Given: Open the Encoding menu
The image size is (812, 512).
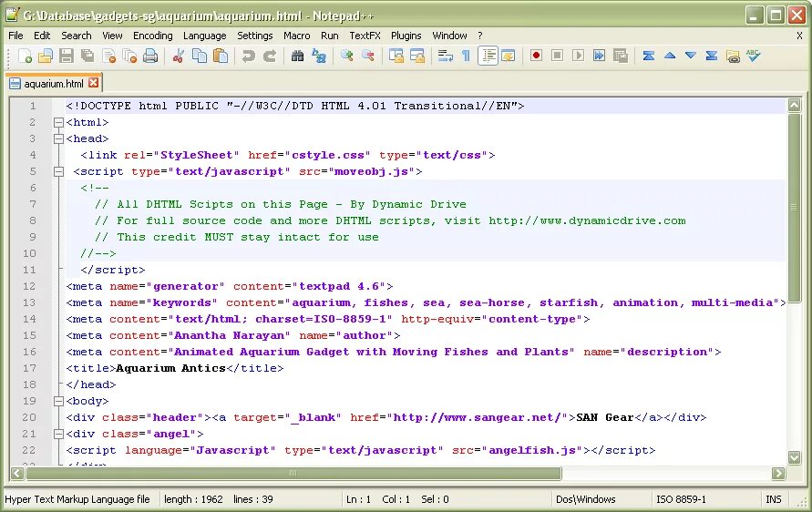Looking at the screenshot, I should pyautogui.click(x=153, y=36).
